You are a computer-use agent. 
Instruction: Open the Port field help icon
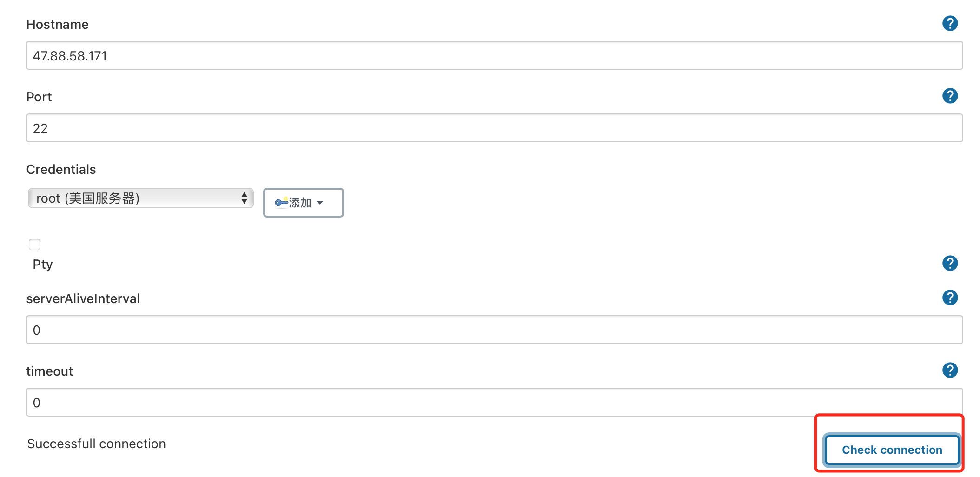950,96
